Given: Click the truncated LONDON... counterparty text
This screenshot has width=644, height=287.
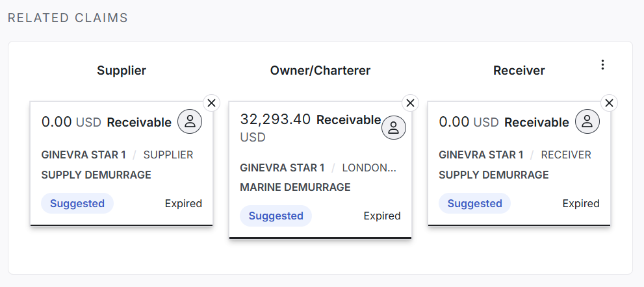Looking at the screenshot, I should (368, 168).
